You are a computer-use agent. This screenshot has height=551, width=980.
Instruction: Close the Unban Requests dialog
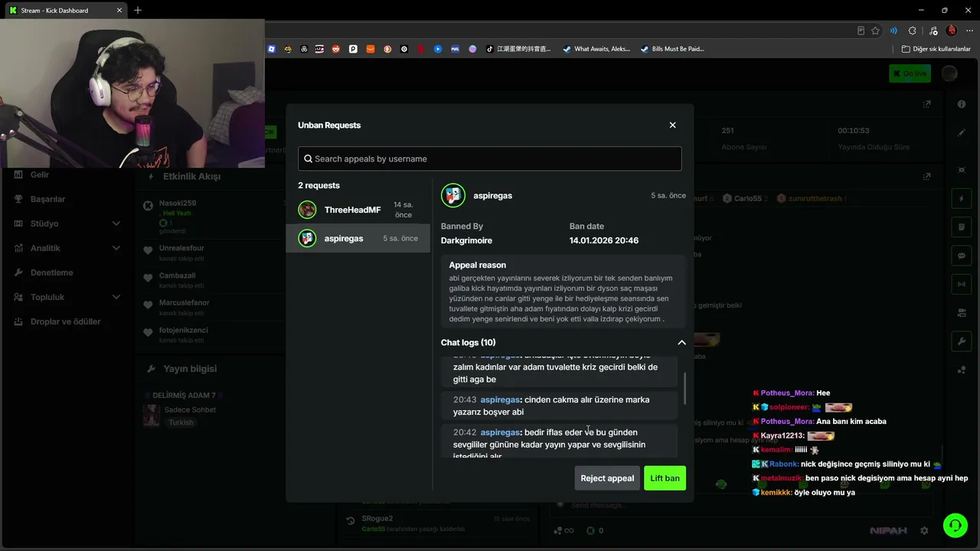tap(672, 125)
